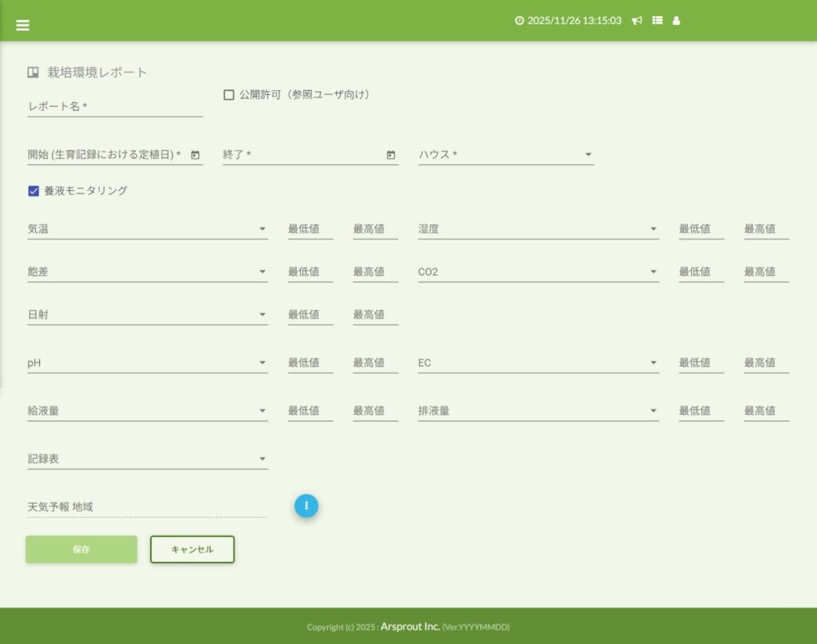Open the hamburger navigation menu
The height and width of the screenshot is (644, 817).
pos(22,25)
